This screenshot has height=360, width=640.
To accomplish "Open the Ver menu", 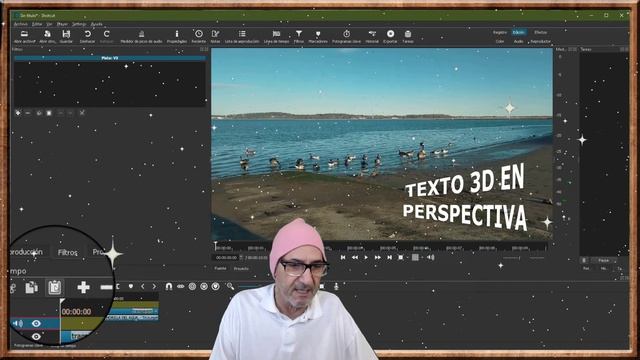I will pos(49,24).
